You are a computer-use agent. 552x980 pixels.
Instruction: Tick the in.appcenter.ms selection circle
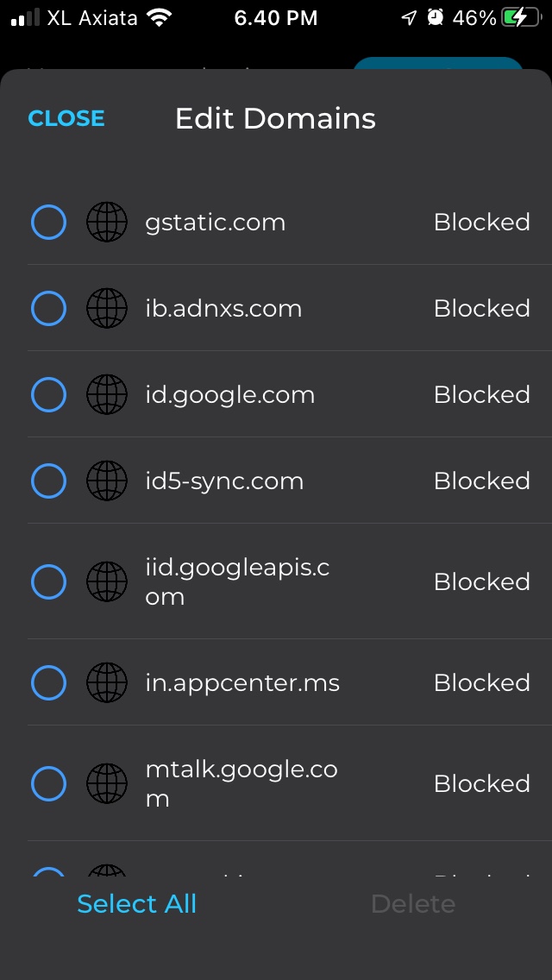pyautogui.click(x=48, y=683)
